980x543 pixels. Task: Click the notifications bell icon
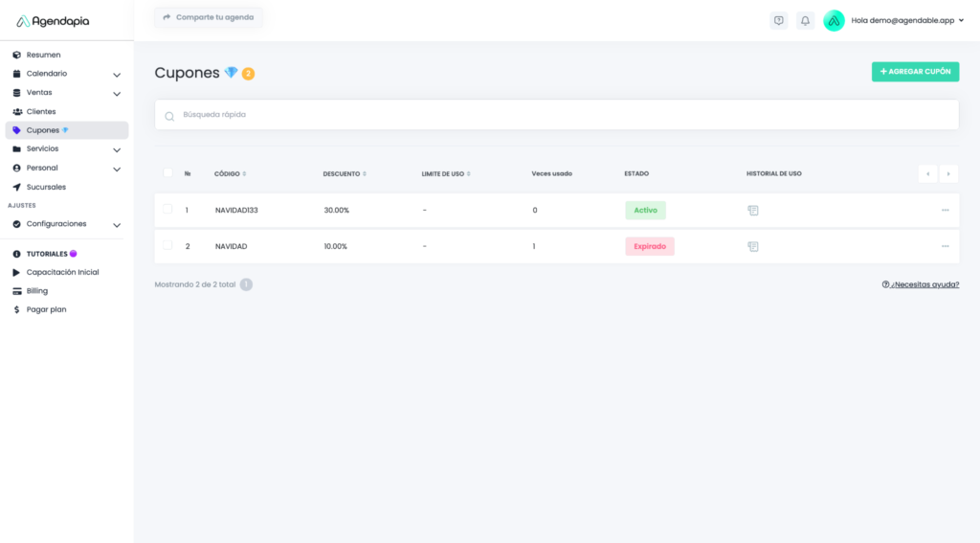(x=805, y=20)
